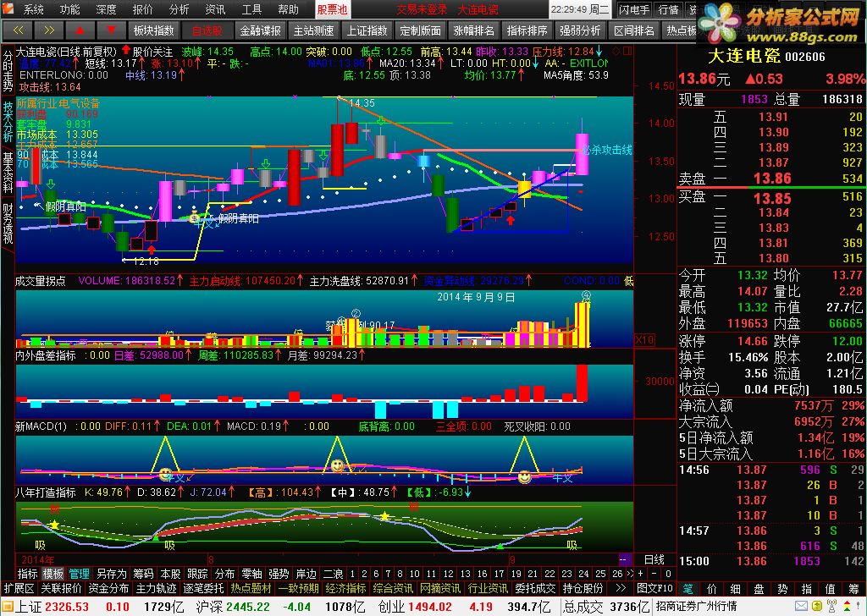Open the 股票池 menu item
Image resolution: width=867 pixels, height=616 pixels.
coord(332,9)
